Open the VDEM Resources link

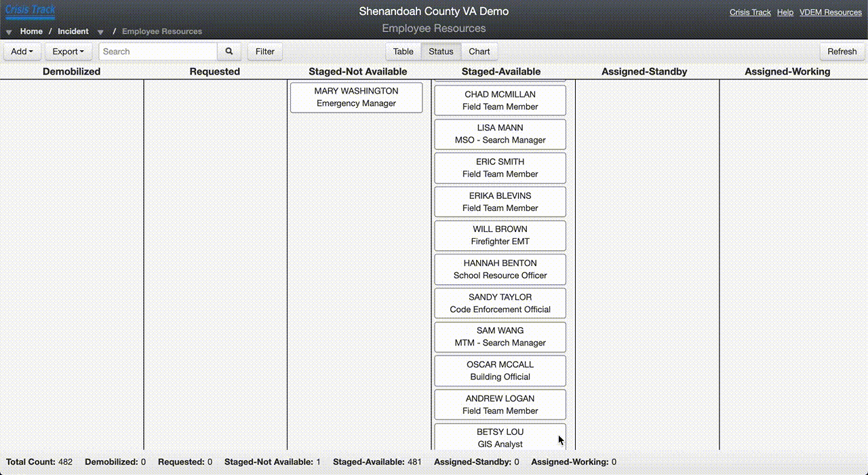pyautogui.click(x=830, y=12)
